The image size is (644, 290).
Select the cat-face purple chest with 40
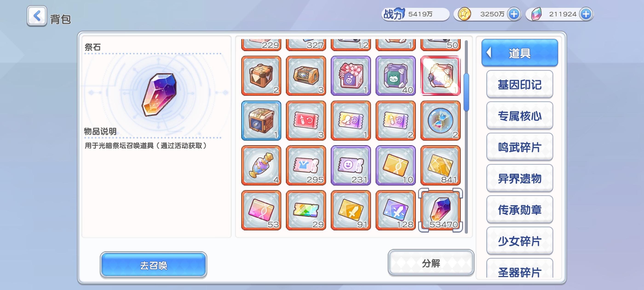396,76
